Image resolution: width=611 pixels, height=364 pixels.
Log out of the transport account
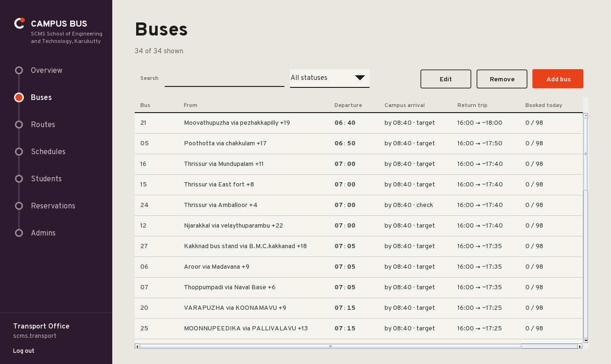pyautogui.click(x=24, y=351)
